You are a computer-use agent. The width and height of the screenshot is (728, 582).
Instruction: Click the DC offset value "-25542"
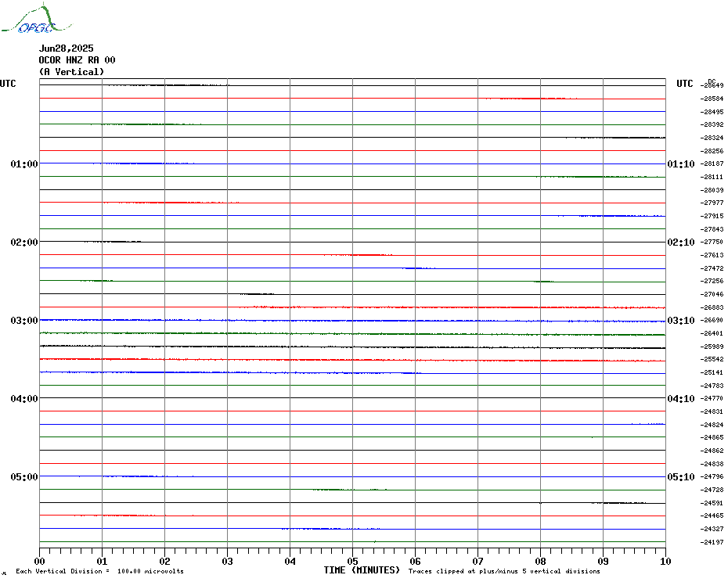(712, 360)
